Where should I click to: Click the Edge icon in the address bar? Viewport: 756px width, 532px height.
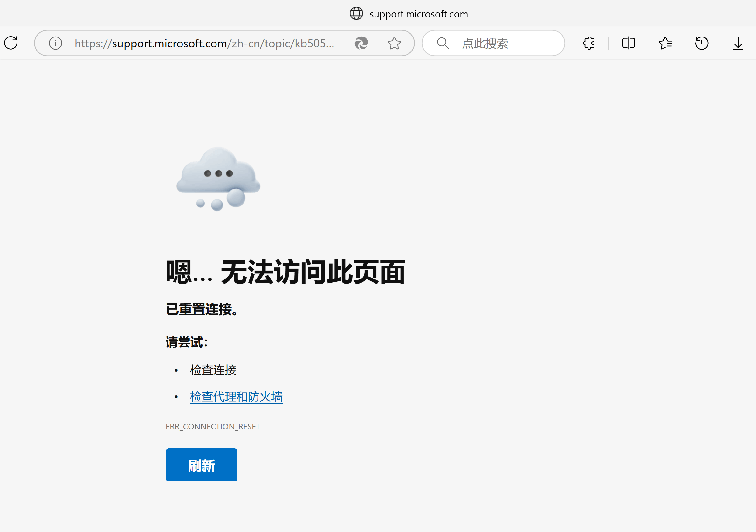pos(361,43)
